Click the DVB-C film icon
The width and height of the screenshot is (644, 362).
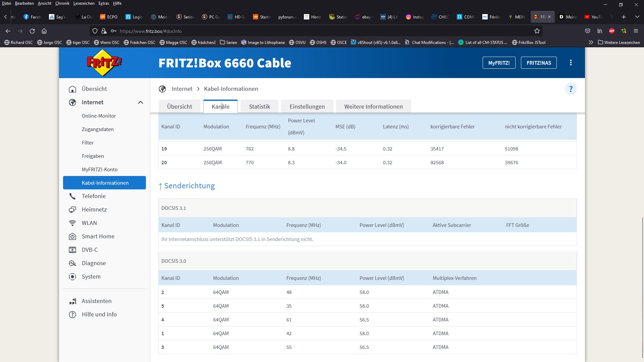[72, 250]
